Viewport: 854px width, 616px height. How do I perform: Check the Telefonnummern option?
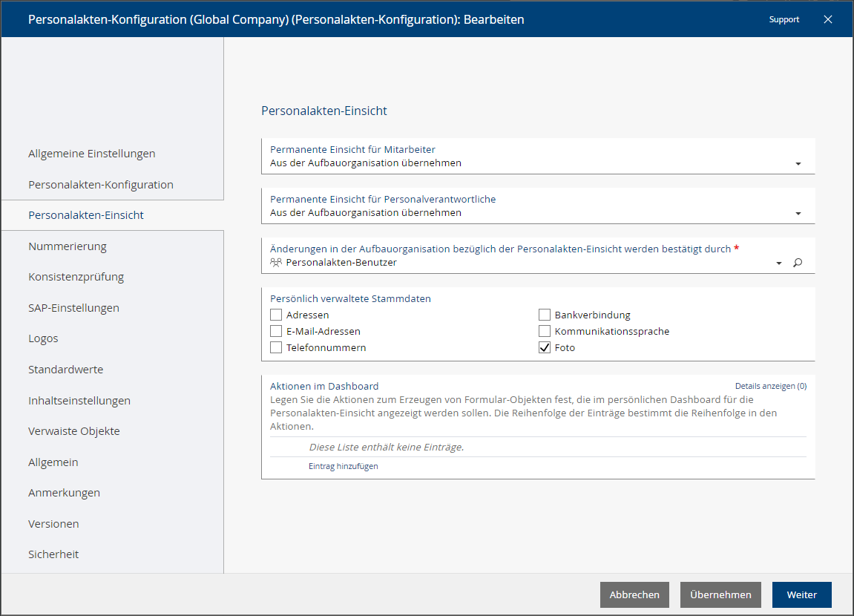[x=276, y=347]
